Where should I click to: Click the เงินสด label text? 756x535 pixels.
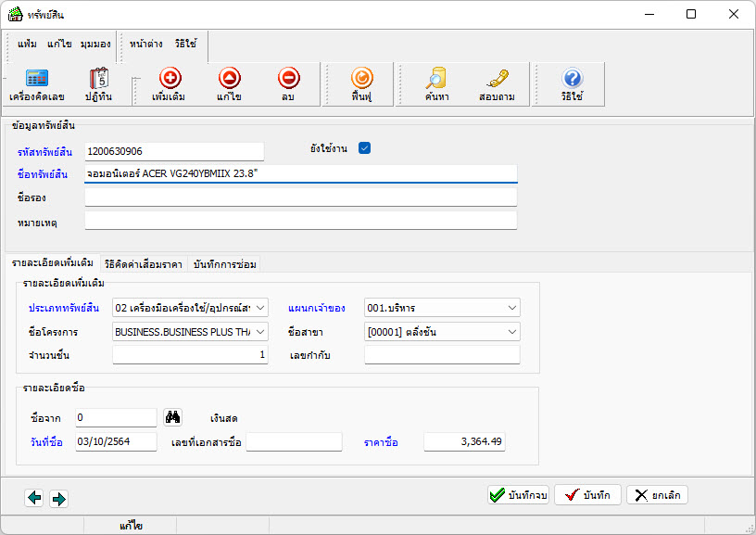(x=223, y=418)
